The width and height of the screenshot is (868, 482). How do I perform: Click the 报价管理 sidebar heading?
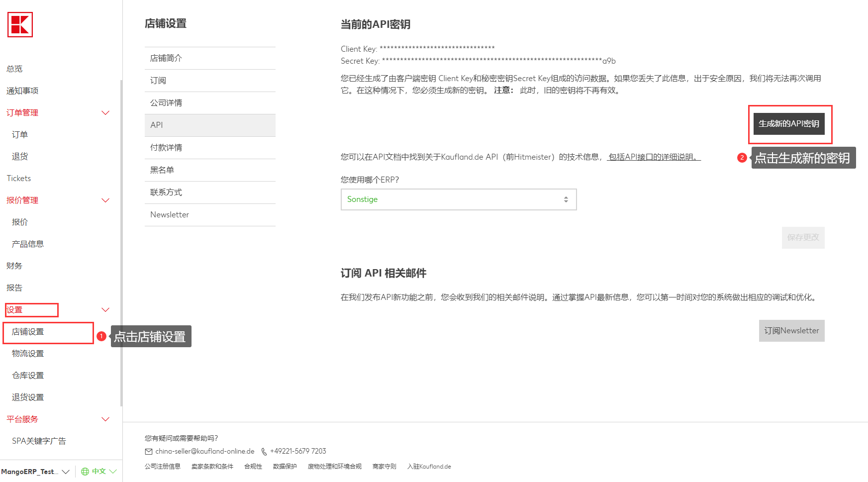22,200
